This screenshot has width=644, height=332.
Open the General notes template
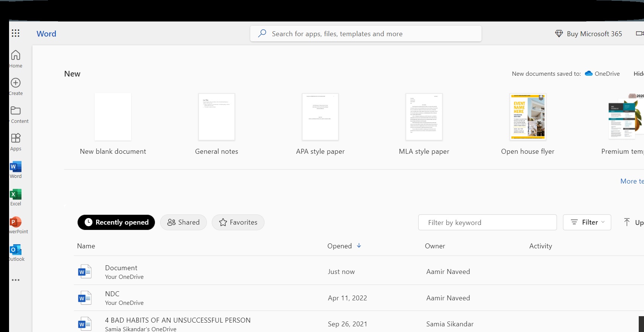(x=217, y=124)
